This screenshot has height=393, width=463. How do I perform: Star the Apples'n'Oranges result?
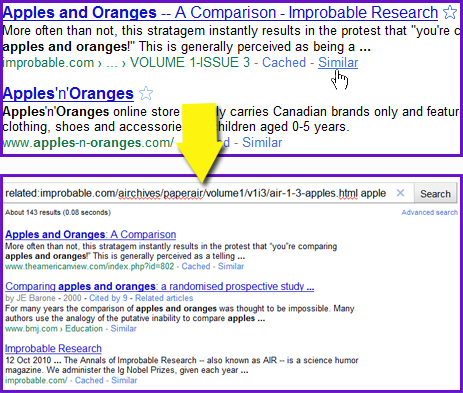(146, 93)
